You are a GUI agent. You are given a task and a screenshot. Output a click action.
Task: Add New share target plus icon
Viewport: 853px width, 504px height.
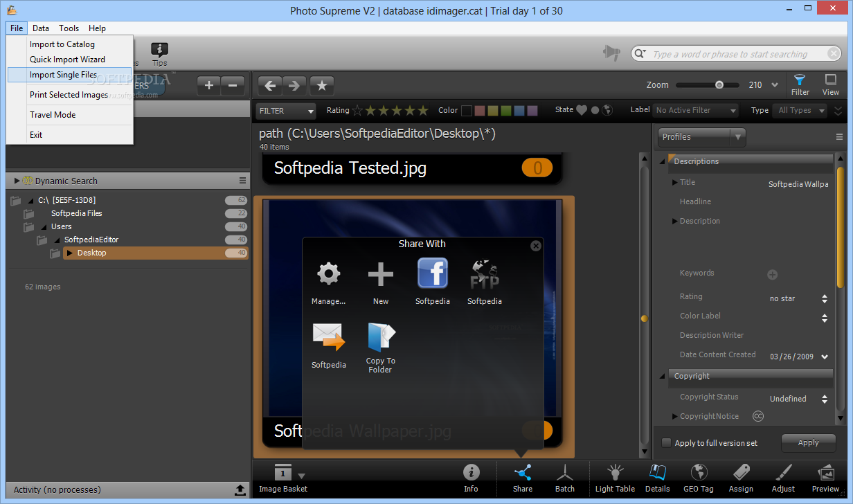pyautogui.click(x=380, y=274)
